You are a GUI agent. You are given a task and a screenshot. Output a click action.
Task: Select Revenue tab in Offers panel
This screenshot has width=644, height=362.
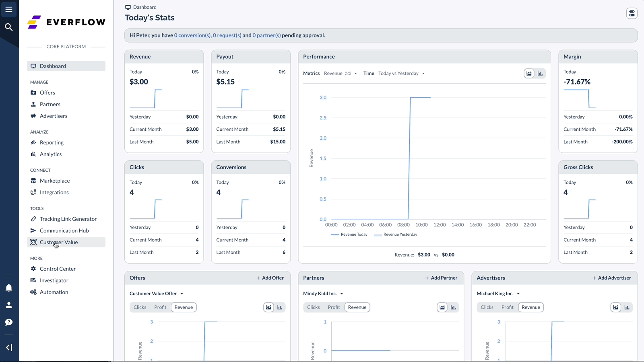click(184, 307)
